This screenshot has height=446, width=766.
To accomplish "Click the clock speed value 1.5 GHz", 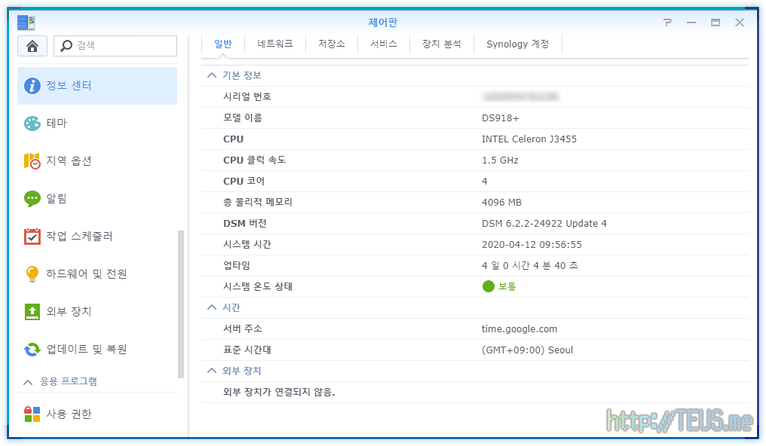I will 500,160.
